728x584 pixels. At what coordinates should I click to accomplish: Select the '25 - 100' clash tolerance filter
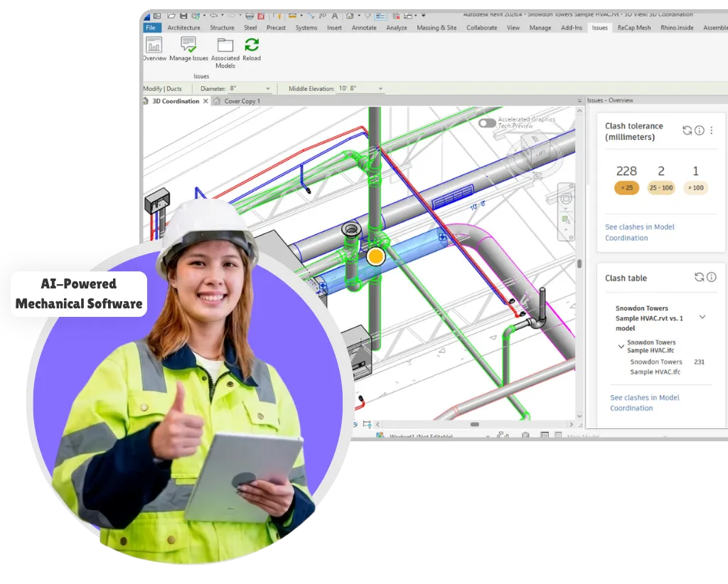pos(661,188)
